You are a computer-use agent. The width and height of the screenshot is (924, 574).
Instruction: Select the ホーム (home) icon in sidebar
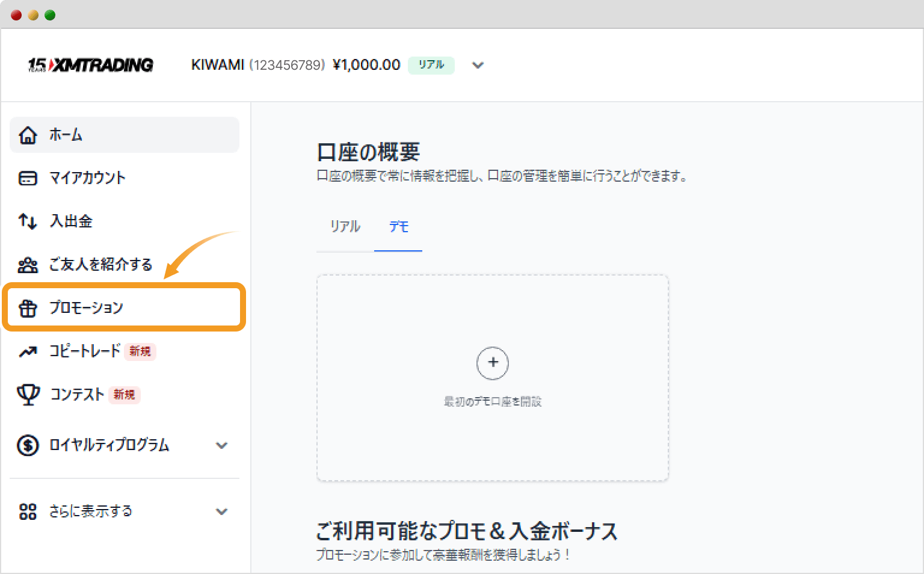coord(28,135)
